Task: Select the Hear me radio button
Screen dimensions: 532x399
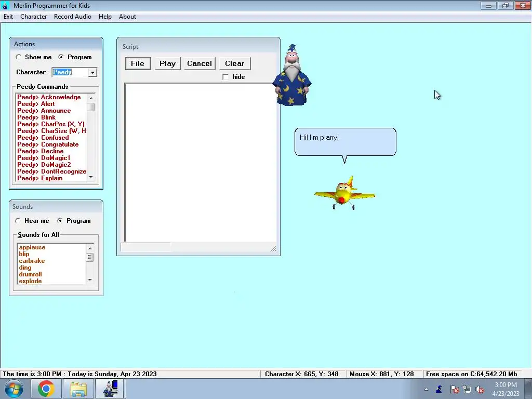Action: click(18, 220)
